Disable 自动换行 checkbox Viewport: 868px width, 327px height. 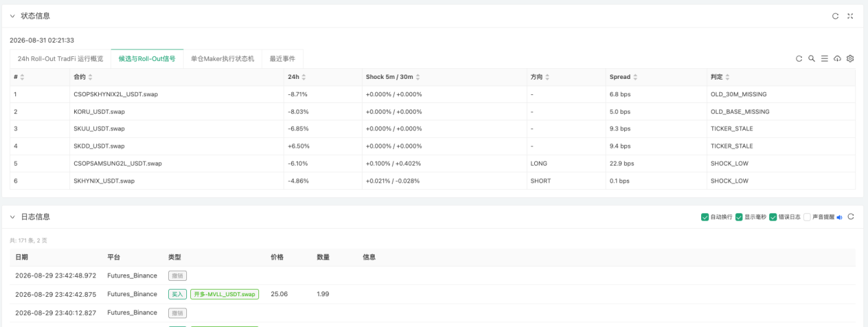pos(705,217)
